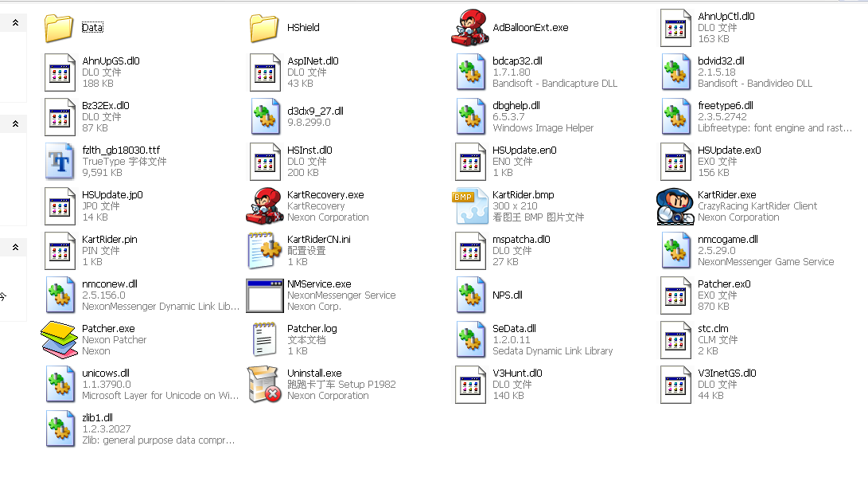Select KartRider.exe file name label

click(726, 195)
